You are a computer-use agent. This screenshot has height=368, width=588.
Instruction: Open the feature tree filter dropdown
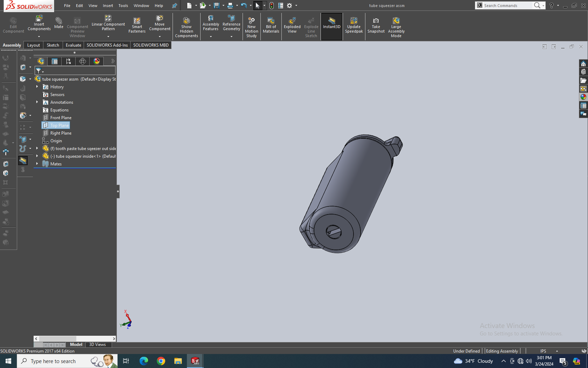coord(43,71)
